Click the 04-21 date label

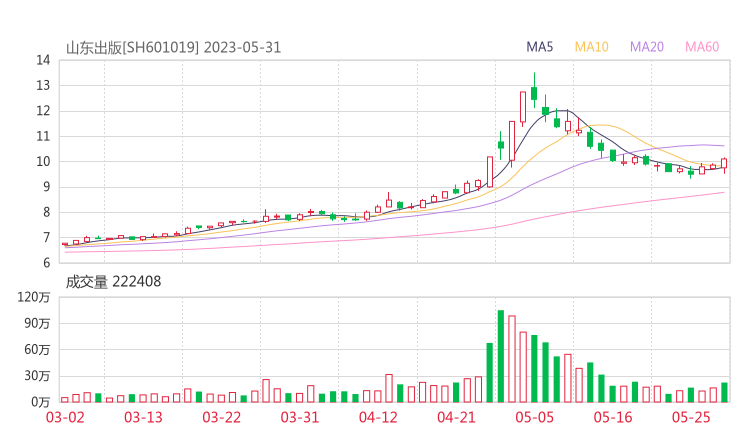click(456, 417)
